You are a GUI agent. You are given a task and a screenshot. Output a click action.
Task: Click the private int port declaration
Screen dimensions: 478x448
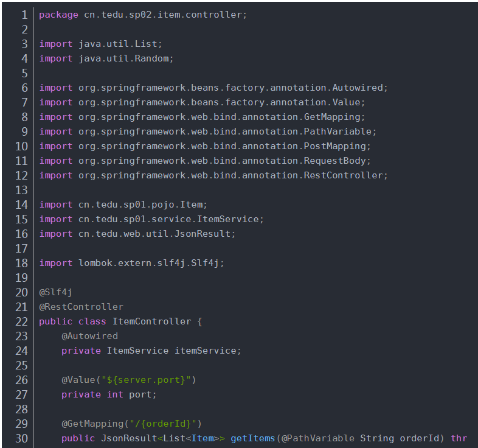click(109, 394)
